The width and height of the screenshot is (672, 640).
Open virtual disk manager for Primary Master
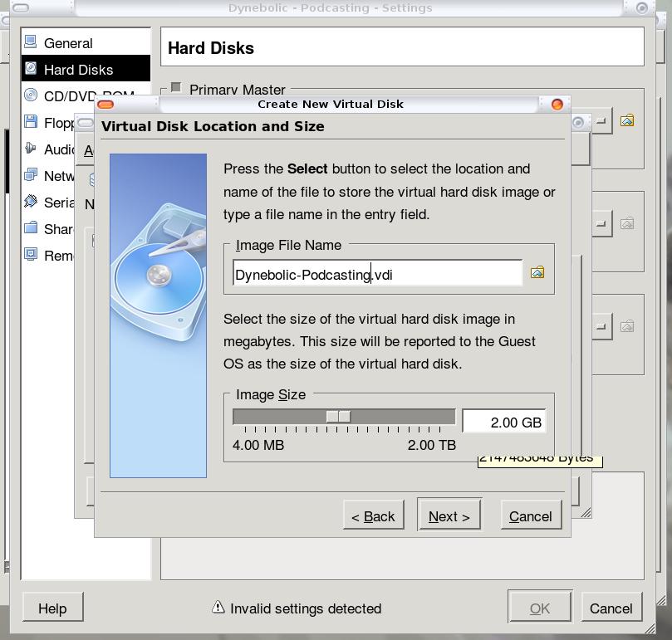tap(627, 120)
